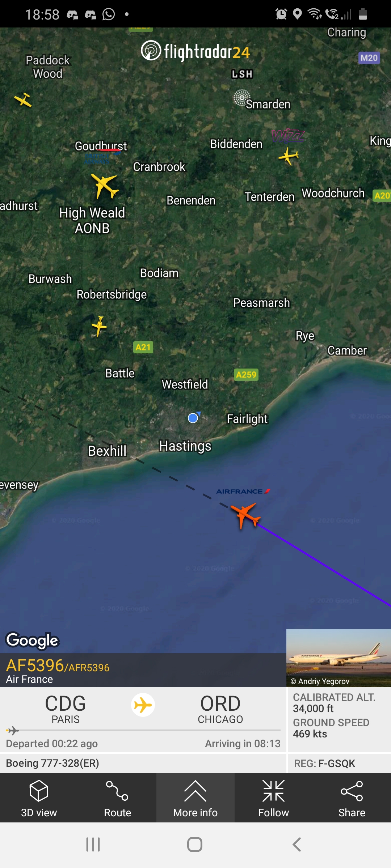
Task: Select the CDG Paris departure airport
Action: point(66,709)
